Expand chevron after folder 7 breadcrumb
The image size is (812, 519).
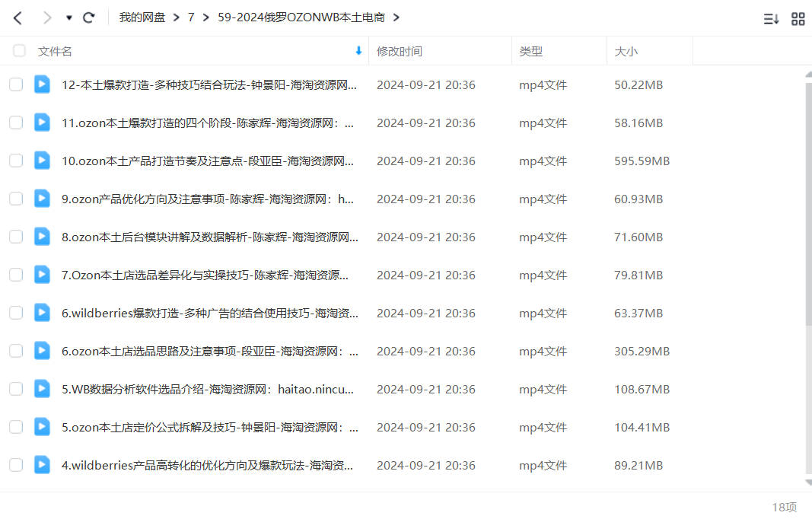206,18
